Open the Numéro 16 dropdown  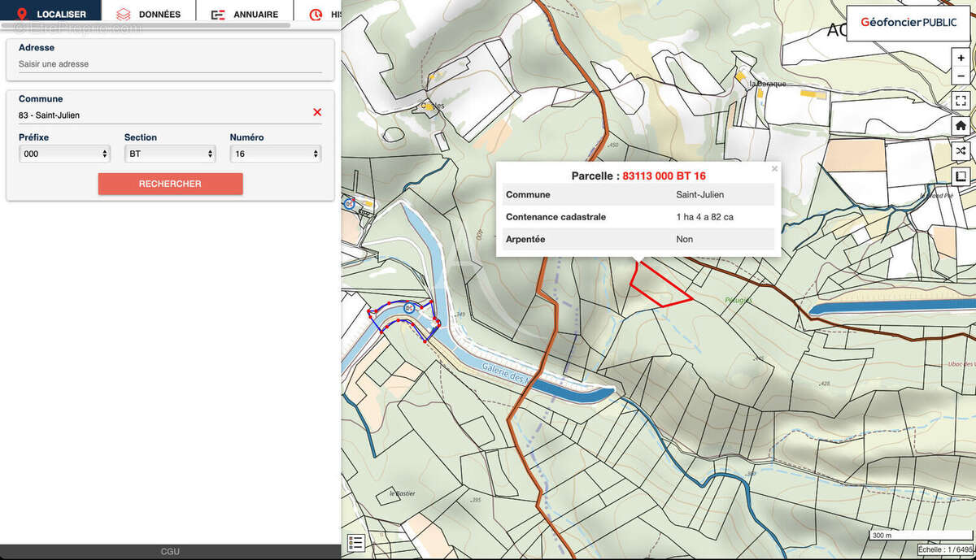276,154
